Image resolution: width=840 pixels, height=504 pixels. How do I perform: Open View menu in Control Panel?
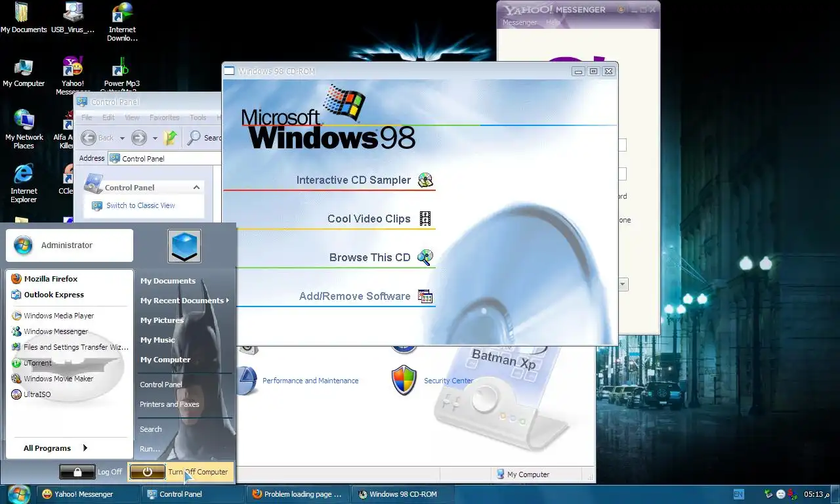pyautogui.click(x=132, y=117)
